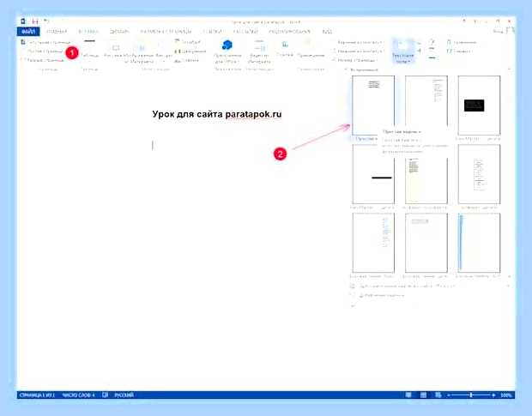
Task: Select the ВСТАВКА ribbon tab
Action: click(88, 32)
